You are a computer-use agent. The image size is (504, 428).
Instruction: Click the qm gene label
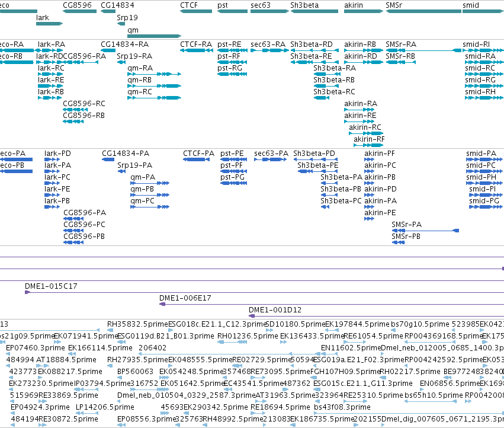pos(133,30)
